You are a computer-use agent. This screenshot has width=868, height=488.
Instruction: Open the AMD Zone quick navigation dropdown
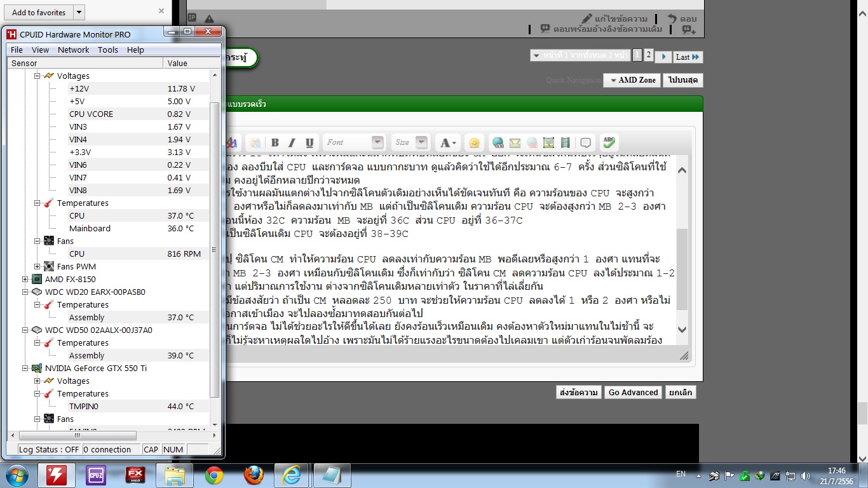(x=632, y=80)
